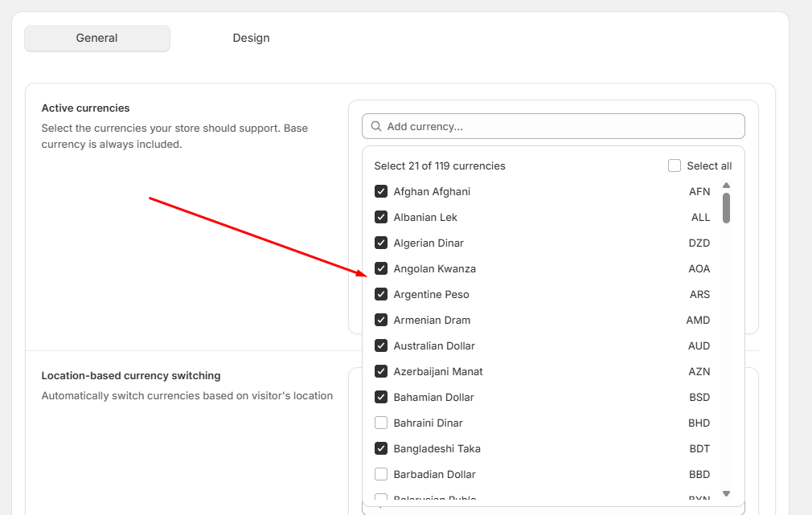Image resolution: width=812 pixels, height=515 pixels.
Task: Uncheck Albanian Lek currency
Action: point(380,217)
